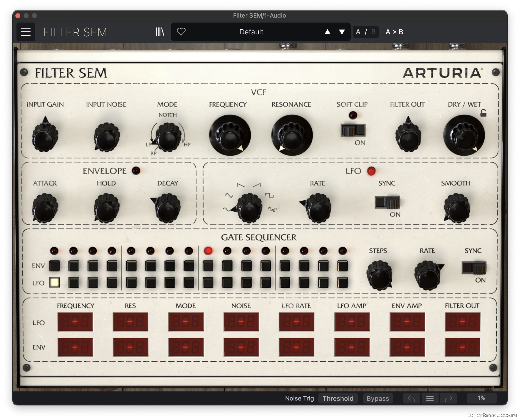Viewport: 520px width, 420px height.
Task: Unlock the Dry/Wet padlock icon
Action: point(483,113)
